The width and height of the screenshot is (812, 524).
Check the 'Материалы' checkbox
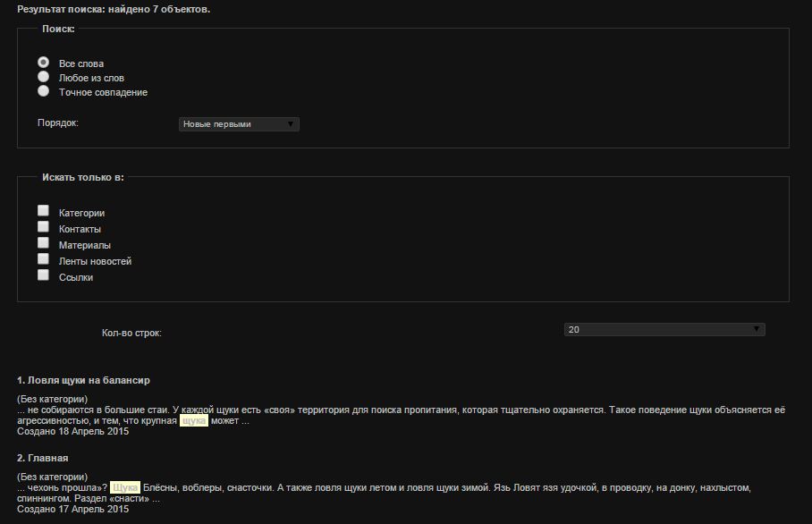coord(44,242)
